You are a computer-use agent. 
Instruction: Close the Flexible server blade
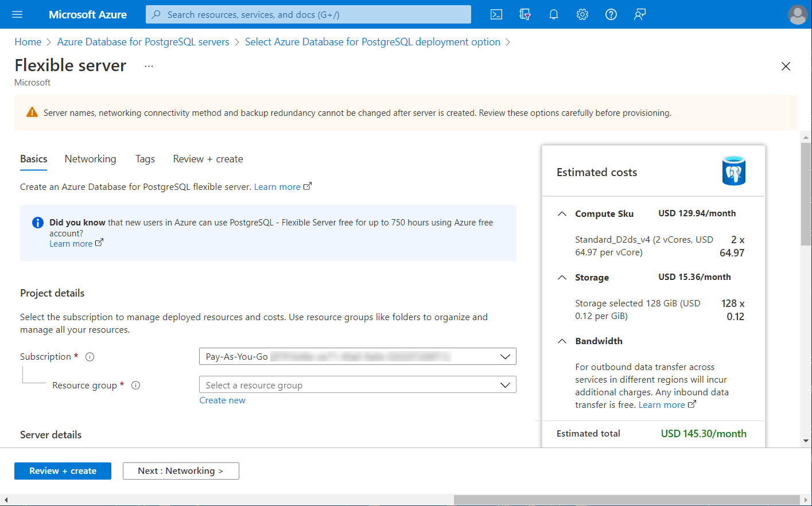786,67
